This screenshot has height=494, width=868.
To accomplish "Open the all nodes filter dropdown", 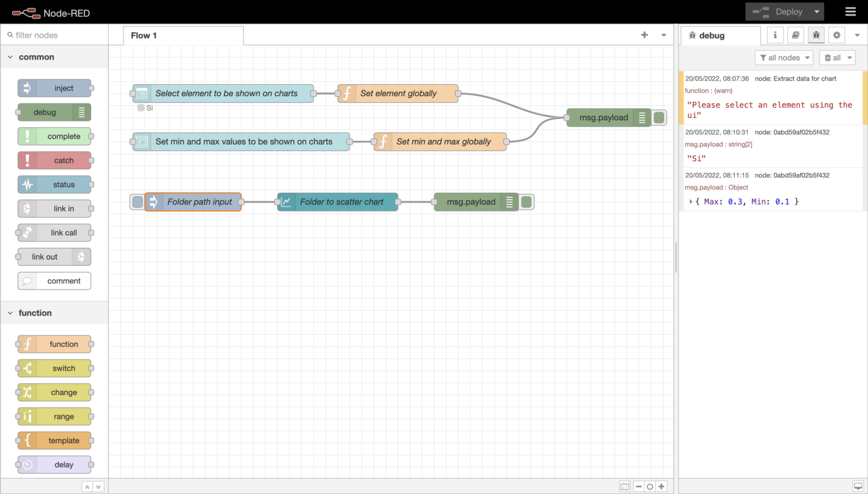I will click(784, 58).
